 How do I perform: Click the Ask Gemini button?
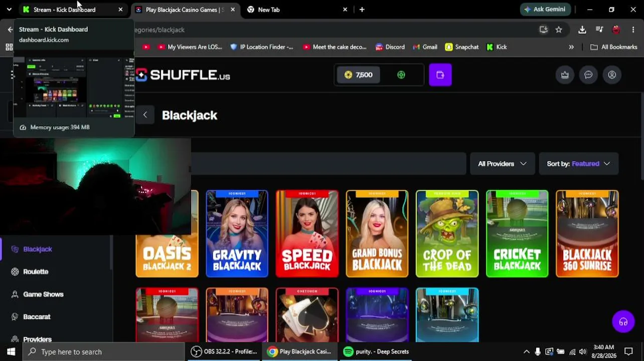click(x=545, y=10)
